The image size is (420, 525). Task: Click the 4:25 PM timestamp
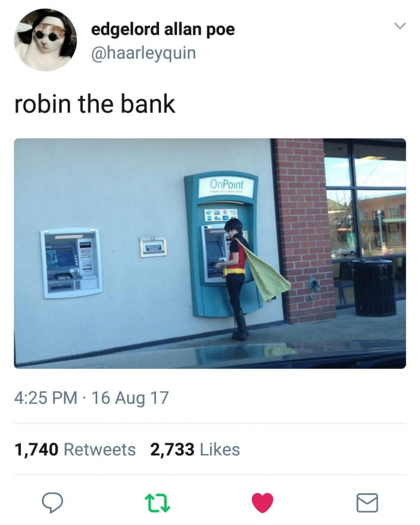point(46,398)
